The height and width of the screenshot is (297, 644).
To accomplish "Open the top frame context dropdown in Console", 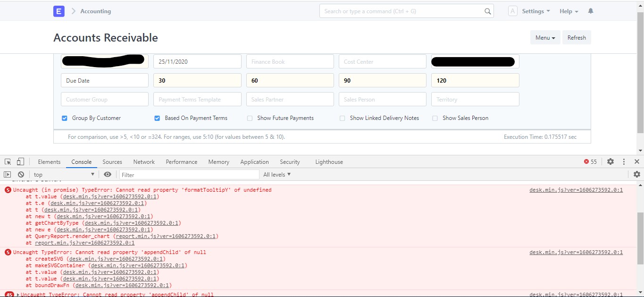I will [64, 174].
